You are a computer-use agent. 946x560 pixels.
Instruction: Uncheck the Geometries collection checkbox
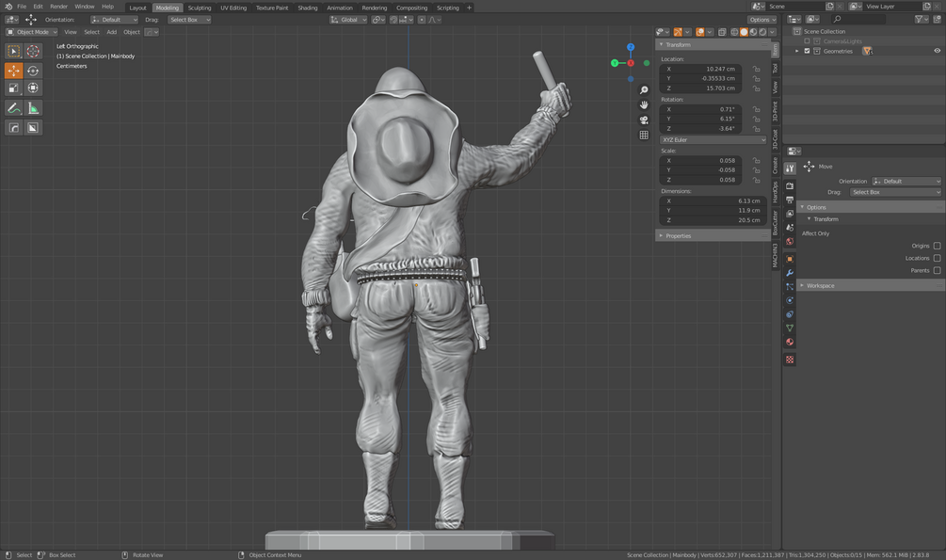(808, 51)
